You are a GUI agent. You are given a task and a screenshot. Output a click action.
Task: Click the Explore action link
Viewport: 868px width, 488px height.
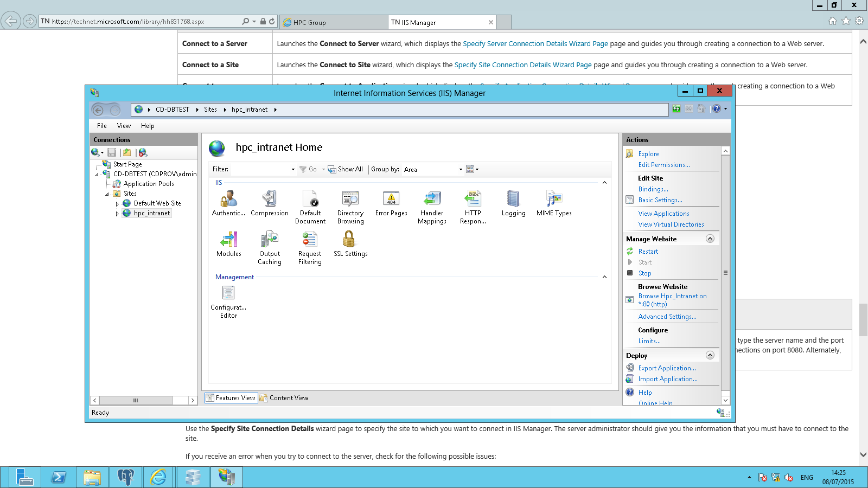(x=648, y=154)
